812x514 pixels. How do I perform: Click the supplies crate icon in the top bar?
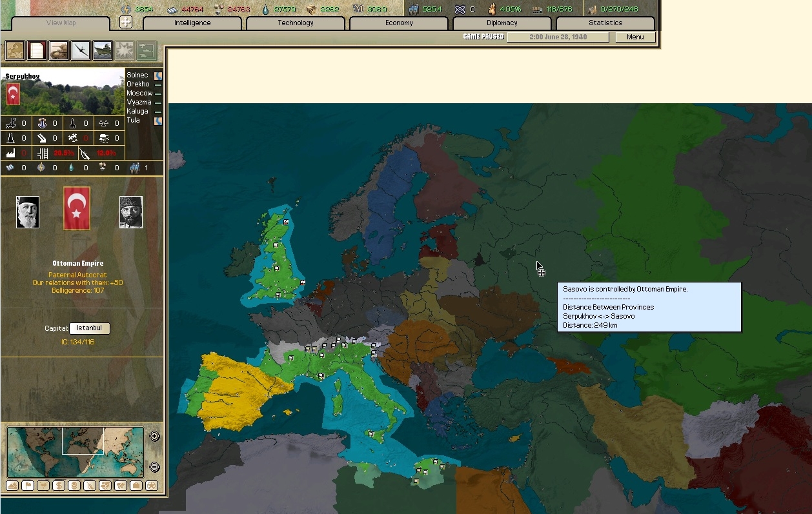[312, 9]
